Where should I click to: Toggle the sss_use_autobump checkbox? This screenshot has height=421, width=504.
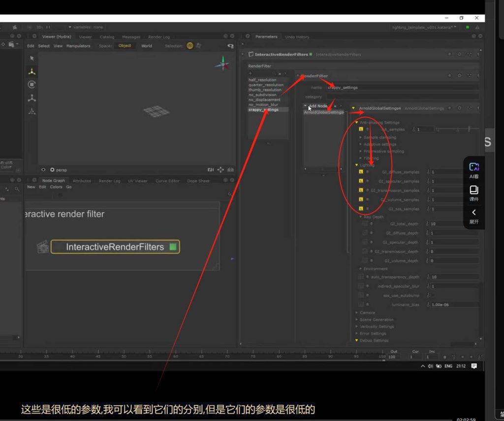point(433,295)
